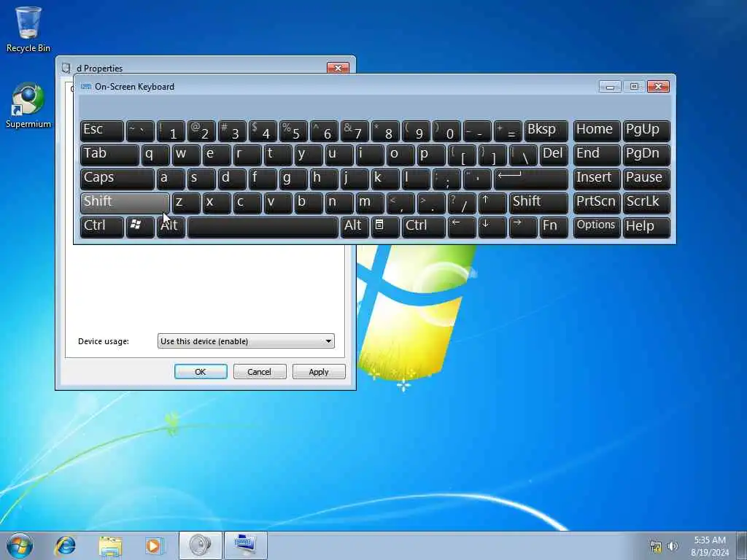Viewport: 747px width, 560px height.
Task: Click the Help key on keyboard
Action: (646, 227)
